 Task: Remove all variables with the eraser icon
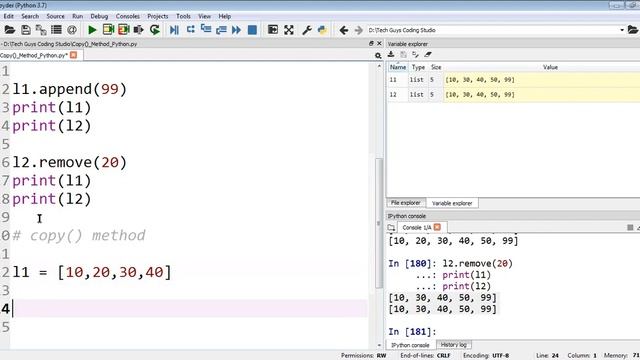point(428,54)
